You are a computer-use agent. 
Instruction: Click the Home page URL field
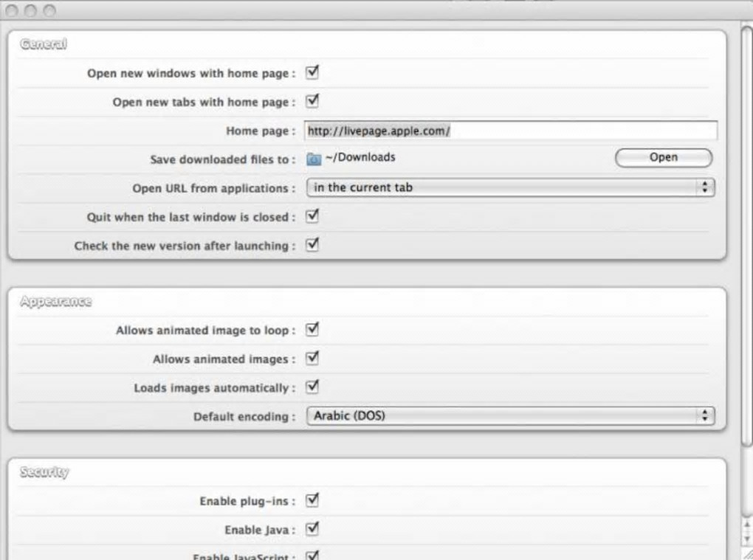pyautogui.click(x=511, y=131)
